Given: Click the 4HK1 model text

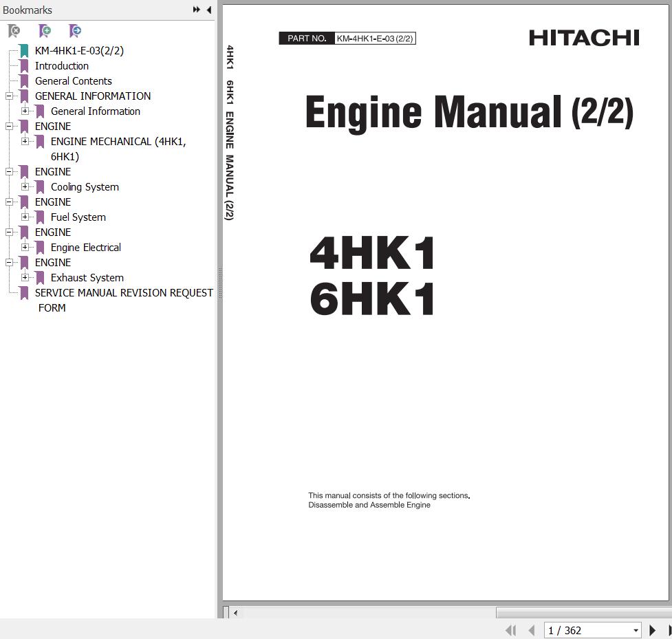Looking at the screenshot, I should 372,253.
